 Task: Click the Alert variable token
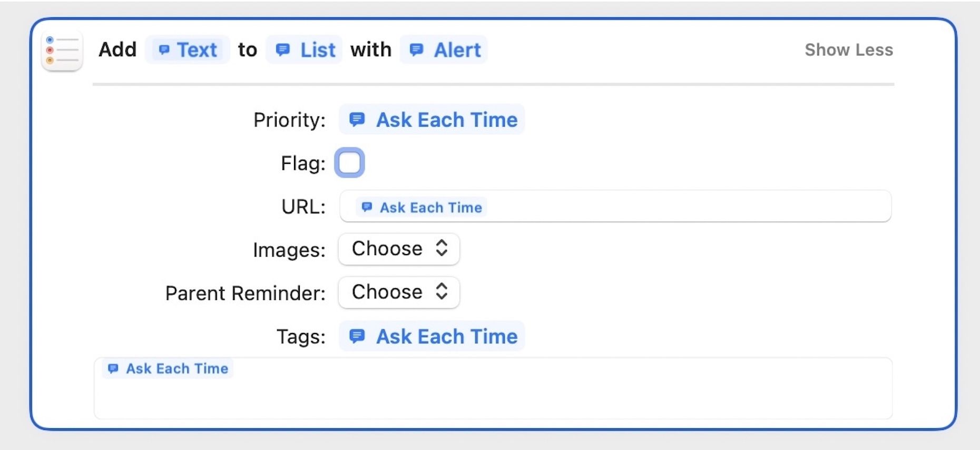(x=444, y=50)
